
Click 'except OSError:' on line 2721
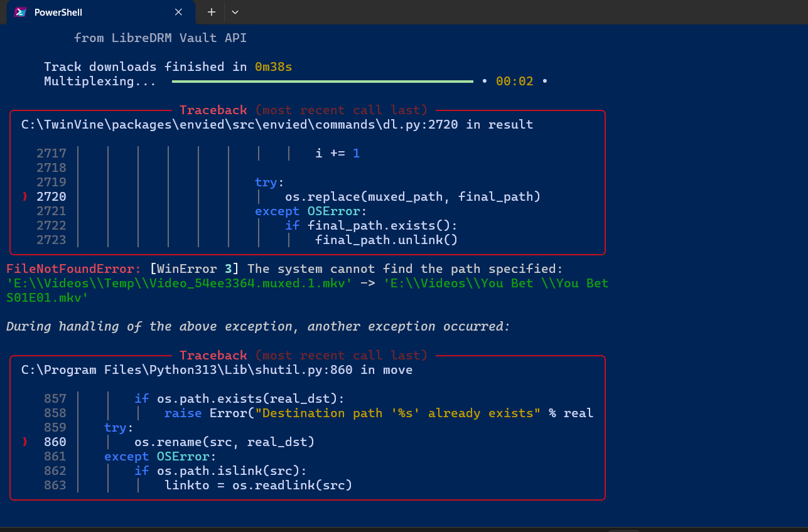click(x=311, y=211)
